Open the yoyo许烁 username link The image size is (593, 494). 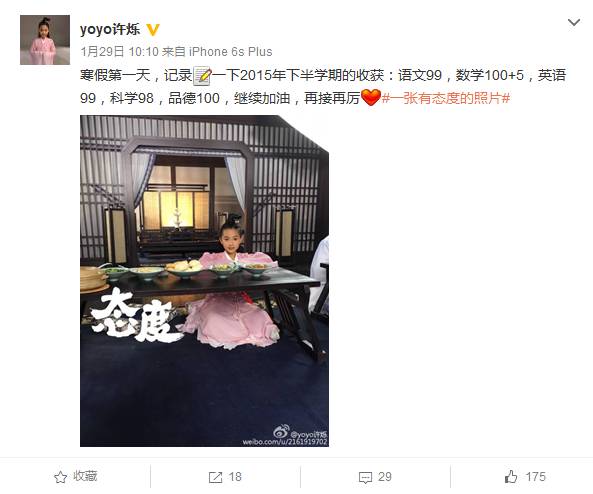pos(110,29)
